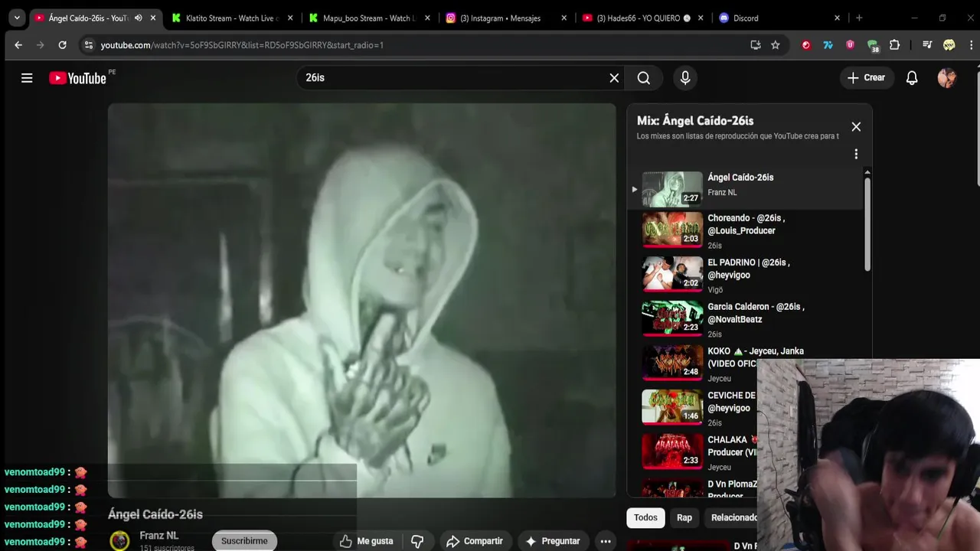Image resolution: width=980 pixels, height=551 pixels.
Task: Click the Crear button
Action: [866, 78]
